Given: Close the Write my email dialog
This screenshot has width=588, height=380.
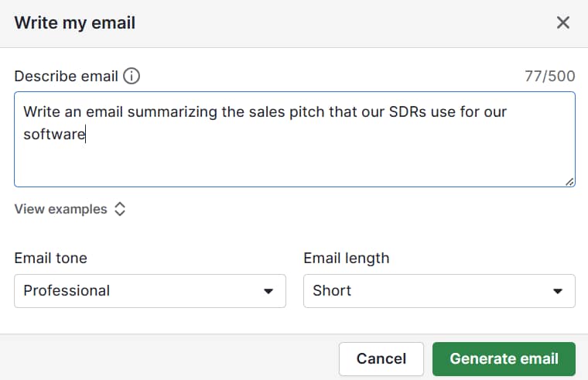Looking at the screenshot, I should (x=563, y=22).
